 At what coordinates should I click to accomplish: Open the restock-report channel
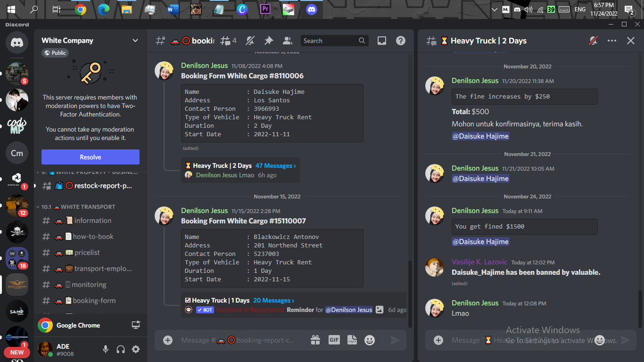coord(91,186)
